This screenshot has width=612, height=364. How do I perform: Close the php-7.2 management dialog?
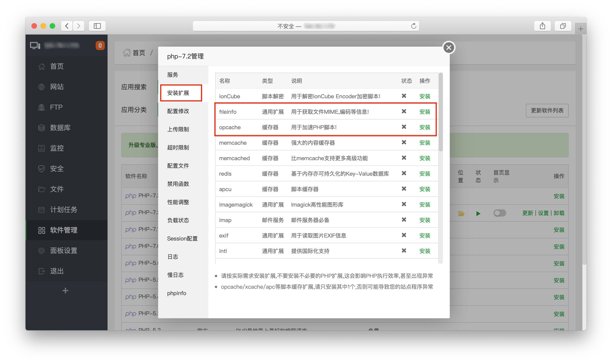(448, 48)
